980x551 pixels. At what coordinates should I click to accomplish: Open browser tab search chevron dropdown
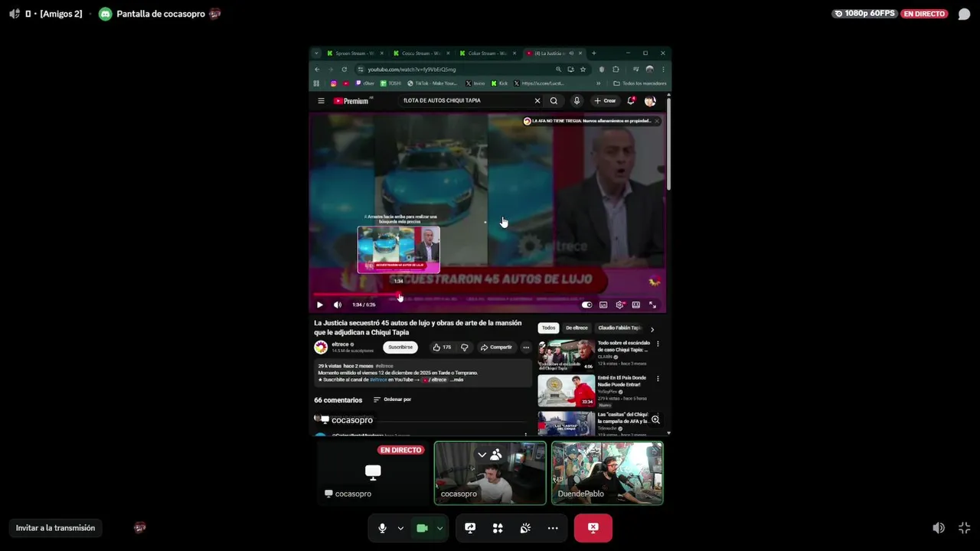(316, 54)
